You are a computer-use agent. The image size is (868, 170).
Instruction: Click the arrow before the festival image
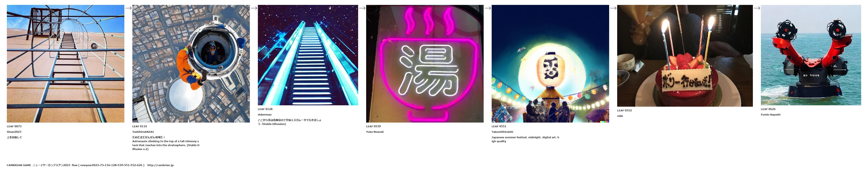click(x=488, y=8)
